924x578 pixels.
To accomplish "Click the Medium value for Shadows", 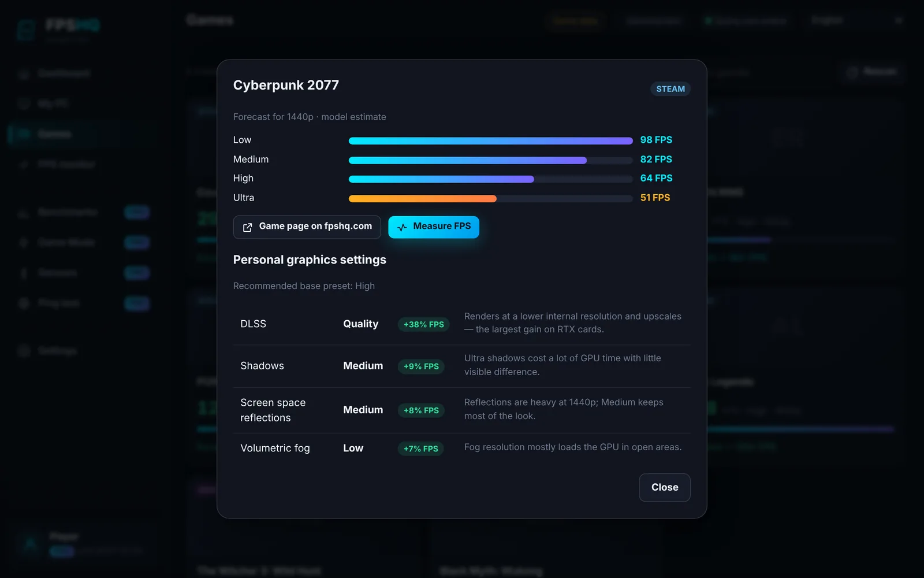I will tap(363, 366).
